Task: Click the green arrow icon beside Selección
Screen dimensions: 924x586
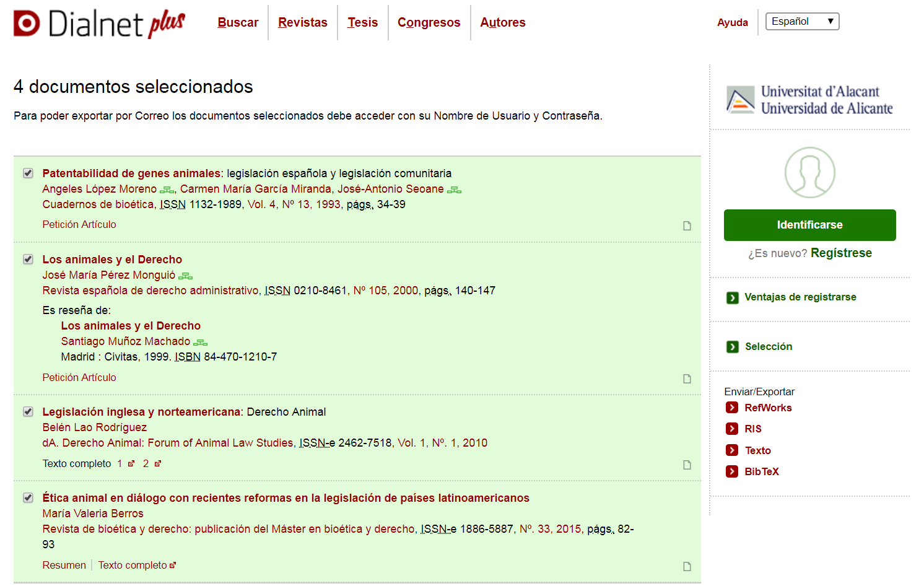Action: 732,347
